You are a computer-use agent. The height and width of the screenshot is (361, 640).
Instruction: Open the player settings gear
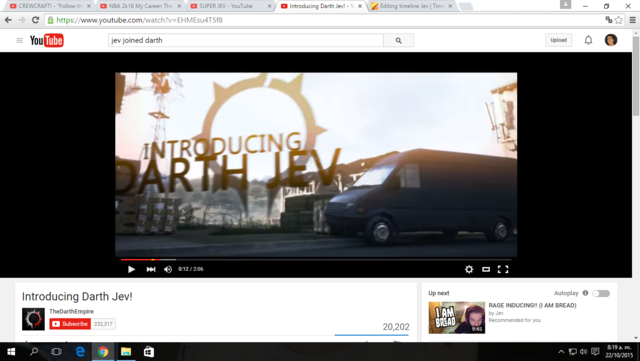pos(469,269)
